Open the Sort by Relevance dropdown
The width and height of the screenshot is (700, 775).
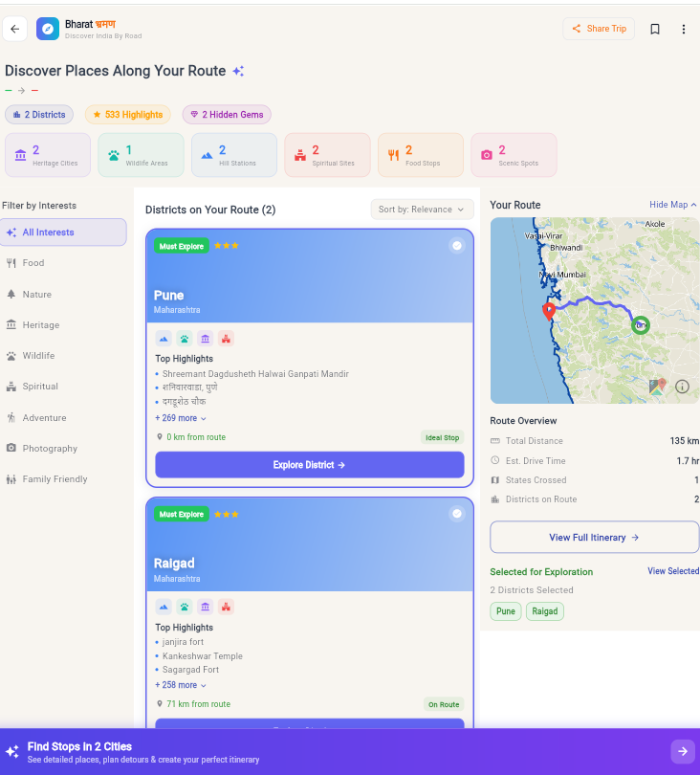tap(422, 210)
